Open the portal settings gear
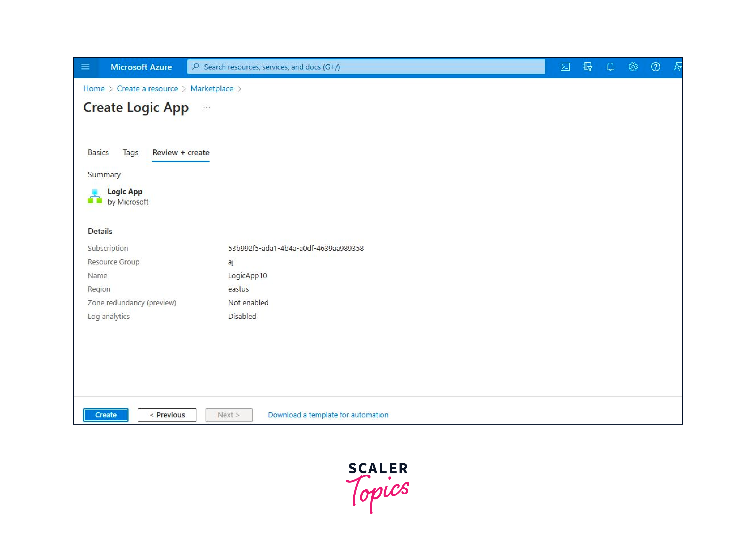This screenshot has height=560, width=756. (x=633, y=67)
